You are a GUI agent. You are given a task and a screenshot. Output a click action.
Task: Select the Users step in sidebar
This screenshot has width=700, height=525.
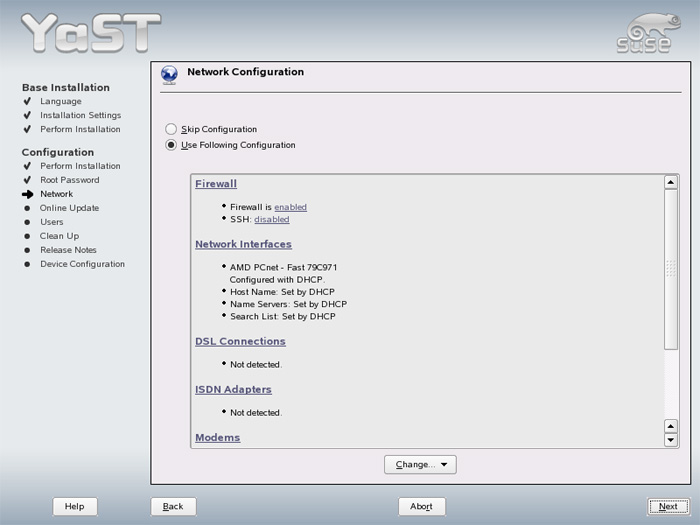point(52,222)
